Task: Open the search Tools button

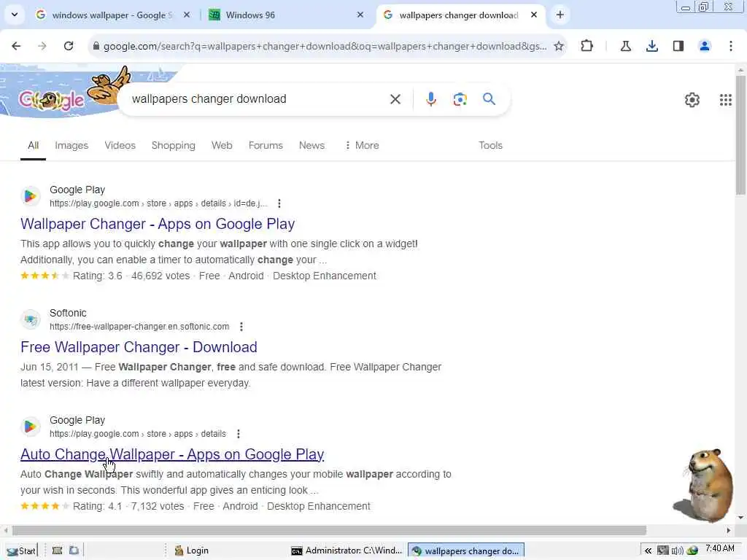Action: [490, 145]
